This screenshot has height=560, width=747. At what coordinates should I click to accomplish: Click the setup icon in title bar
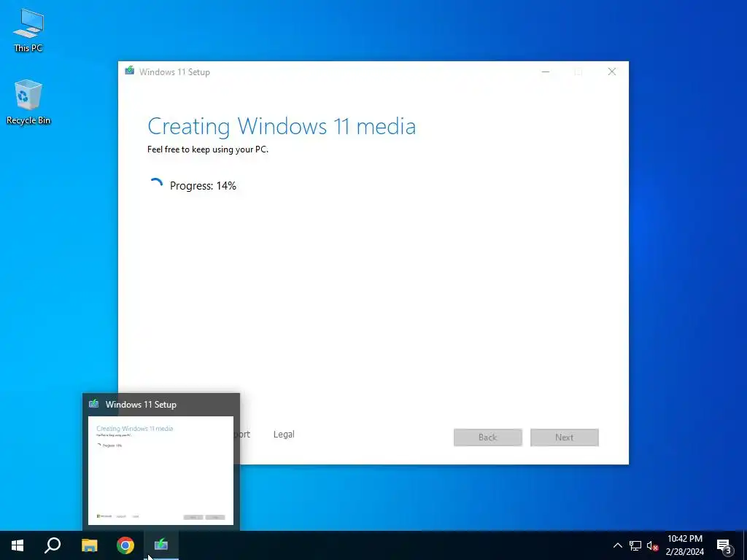(x=130, y=71)
